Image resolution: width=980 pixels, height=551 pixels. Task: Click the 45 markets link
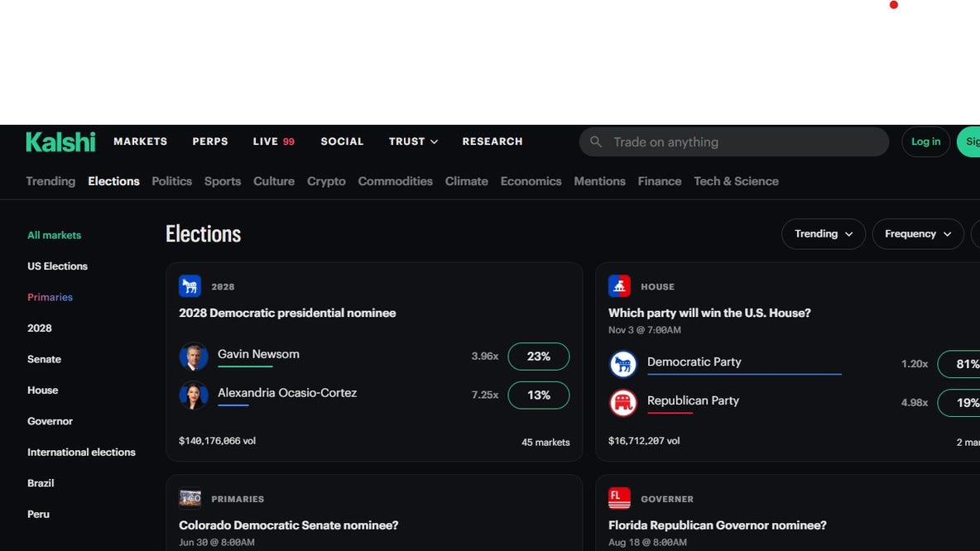545,443
